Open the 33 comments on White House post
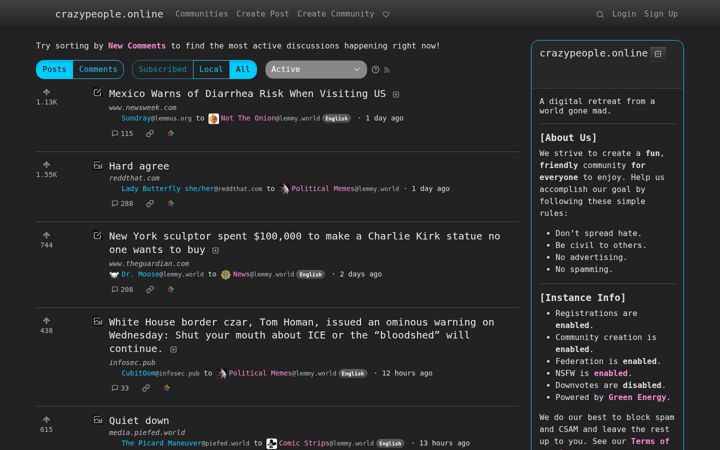Image resolution: width=720 pixels, height=450 pixels. [x=120, y=388]
